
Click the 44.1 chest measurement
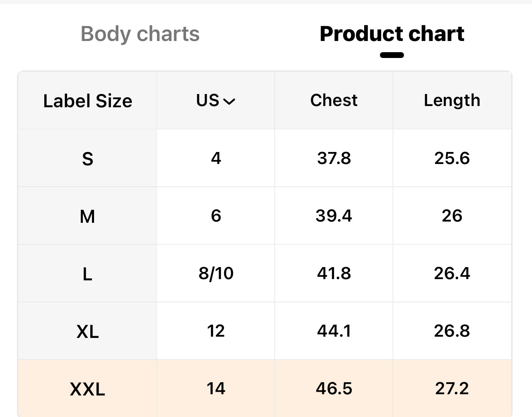(x=334, y=331)
